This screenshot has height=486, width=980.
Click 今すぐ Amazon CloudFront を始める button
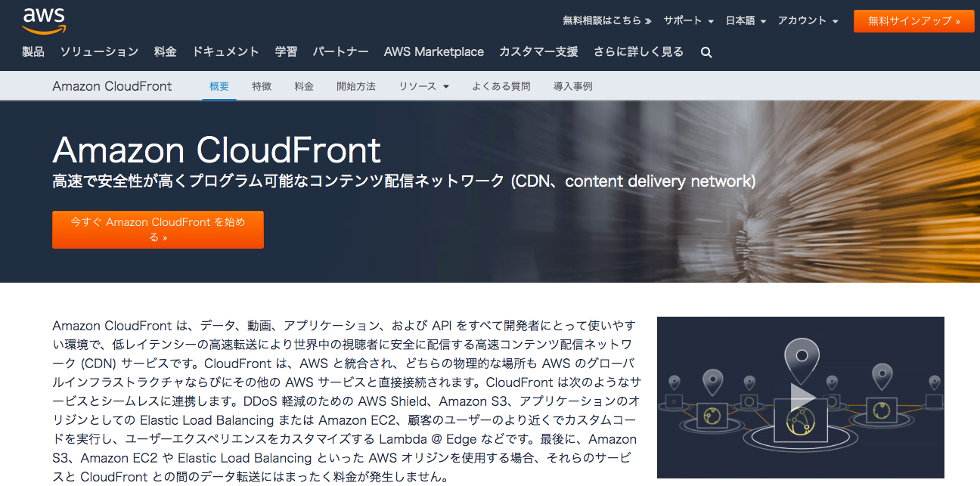(158, 230)
